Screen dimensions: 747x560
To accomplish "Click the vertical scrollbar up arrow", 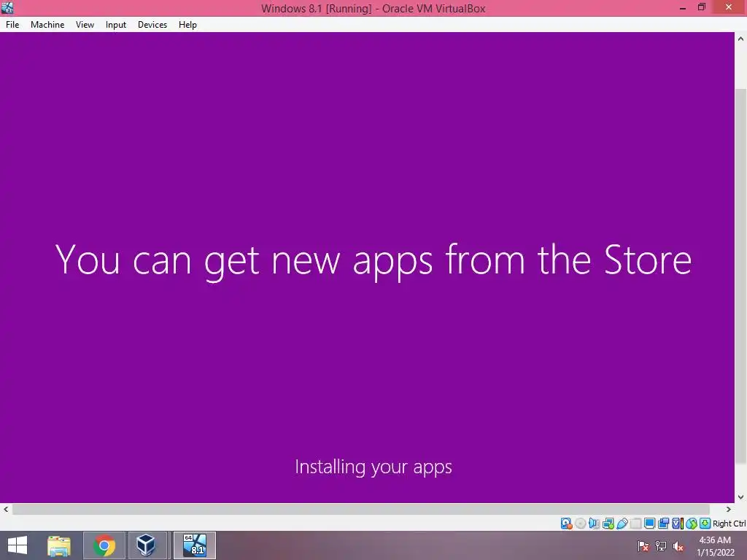I will pos(740,39).
